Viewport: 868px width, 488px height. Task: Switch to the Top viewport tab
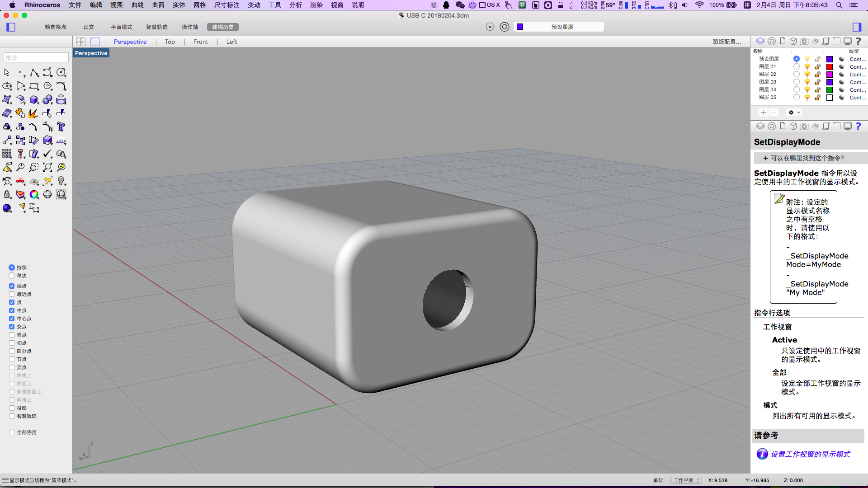tap(170, 42)
